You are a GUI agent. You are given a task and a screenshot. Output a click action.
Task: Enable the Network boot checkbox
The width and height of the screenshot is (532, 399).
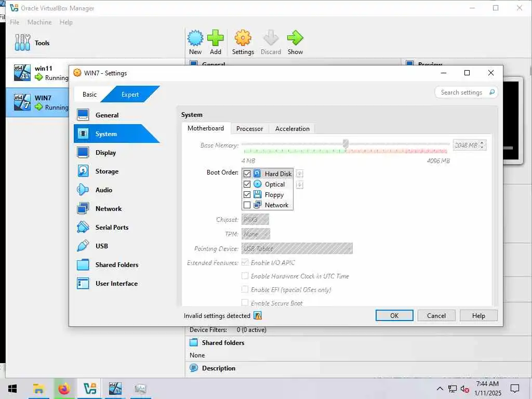tap(247, 205)
